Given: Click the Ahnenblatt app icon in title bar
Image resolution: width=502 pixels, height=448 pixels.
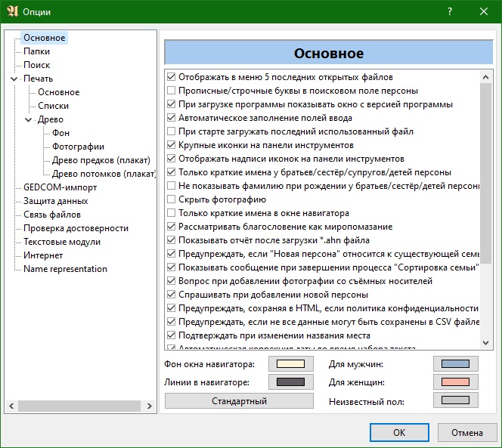Looking at the screenshot, I should pyautogui.click(x=12, y=11).
